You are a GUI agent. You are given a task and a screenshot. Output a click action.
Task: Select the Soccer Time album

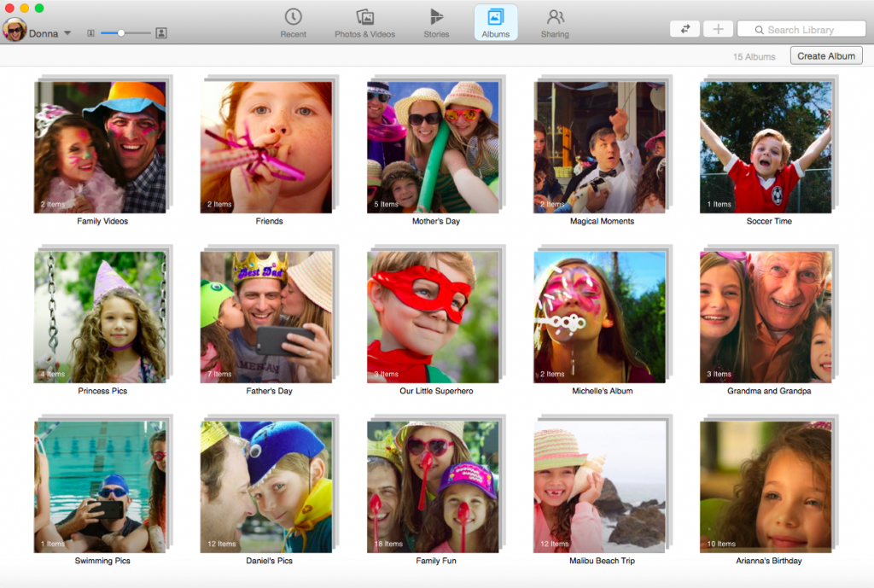pos(766,148)
